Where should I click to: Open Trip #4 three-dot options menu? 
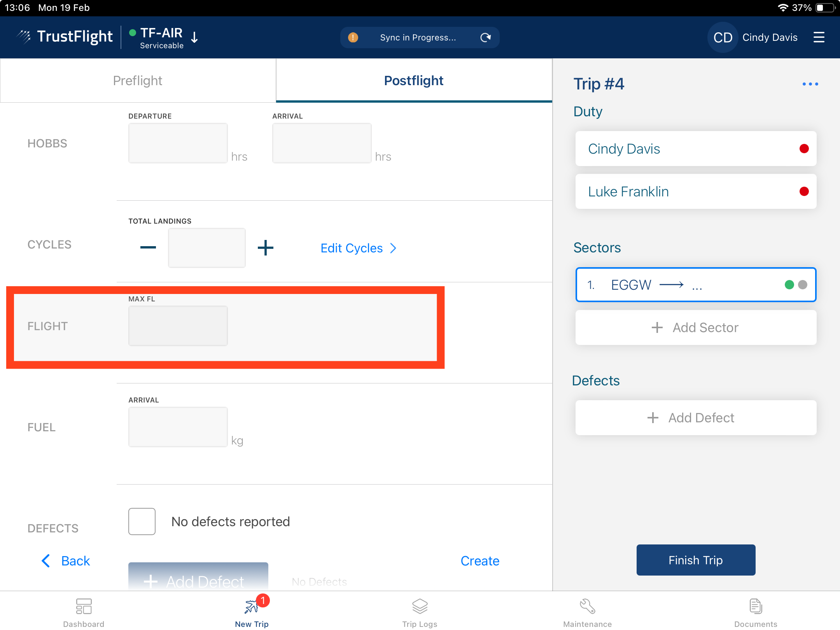pos(810,84)
